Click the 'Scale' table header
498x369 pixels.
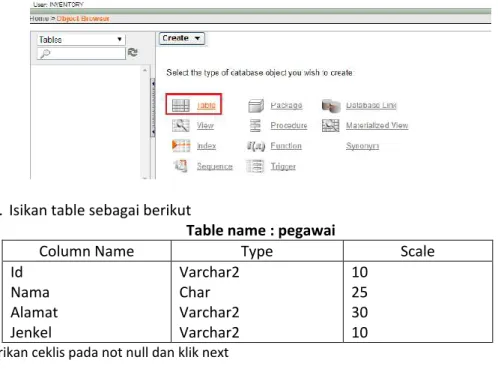tap(417, 251)
